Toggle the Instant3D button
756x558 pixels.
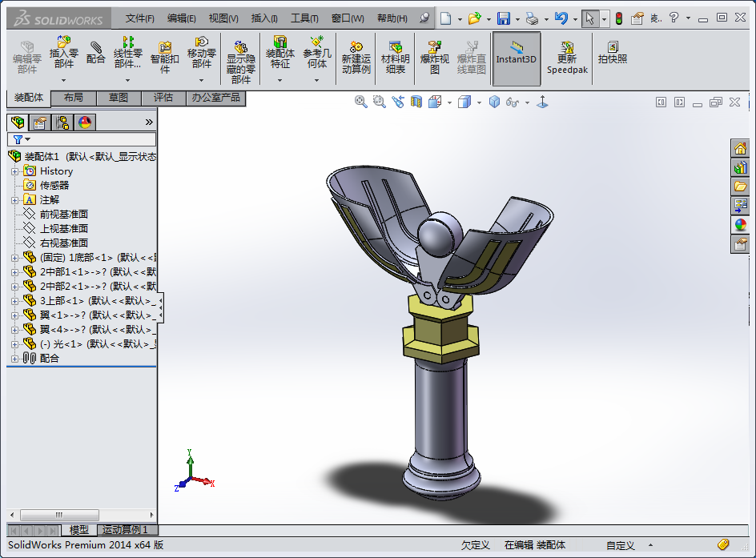coord(516,58)
